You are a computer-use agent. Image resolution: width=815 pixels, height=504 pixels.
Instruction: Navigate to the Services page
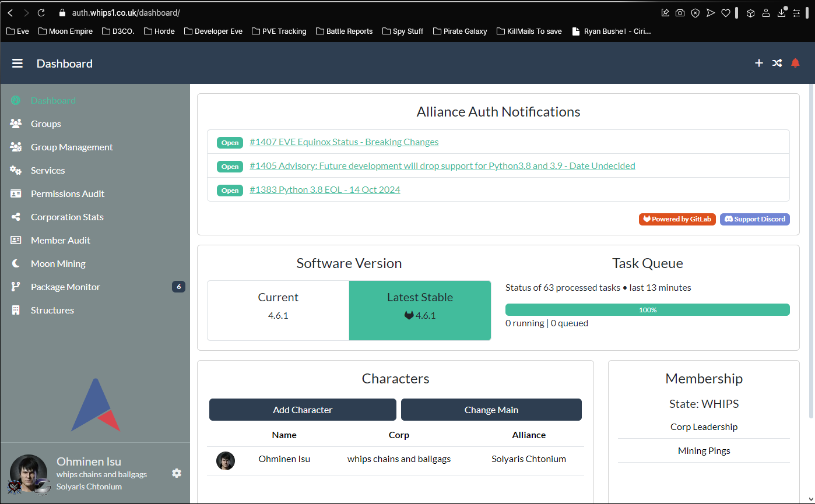pos(48,170)
